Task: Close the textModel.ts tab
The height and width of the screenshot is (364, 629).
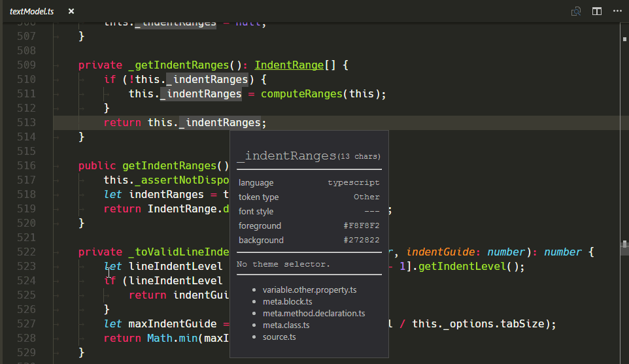Action: click(71, 11)
